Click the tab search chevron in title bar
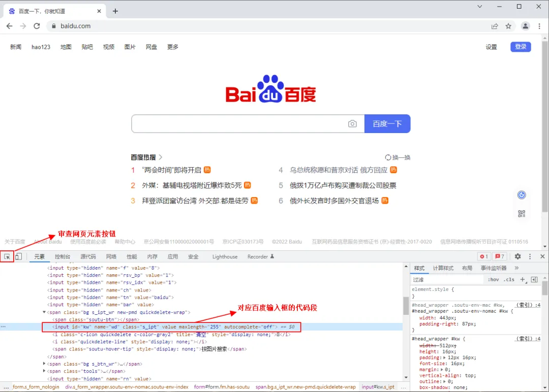Image resolution: width=549 pixels, height=392 pixels. click(480, 6)
